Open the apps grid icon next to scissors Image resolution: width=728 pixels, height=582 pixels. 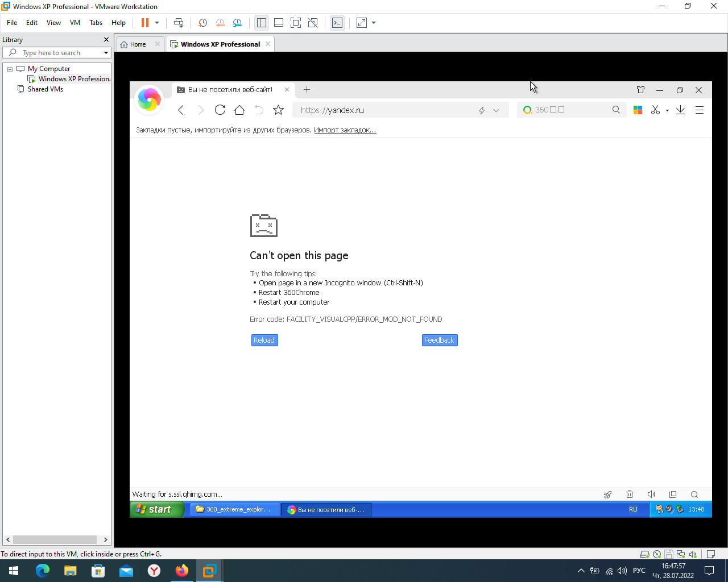coord(638,110)
